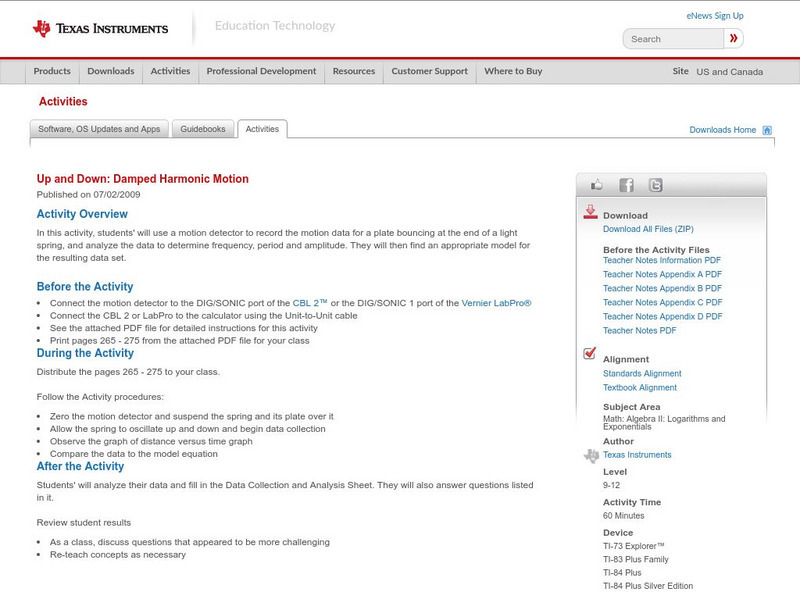Switch to the Guidebooks tab
This screenshot has width=800, height=592.
point(203,129)
